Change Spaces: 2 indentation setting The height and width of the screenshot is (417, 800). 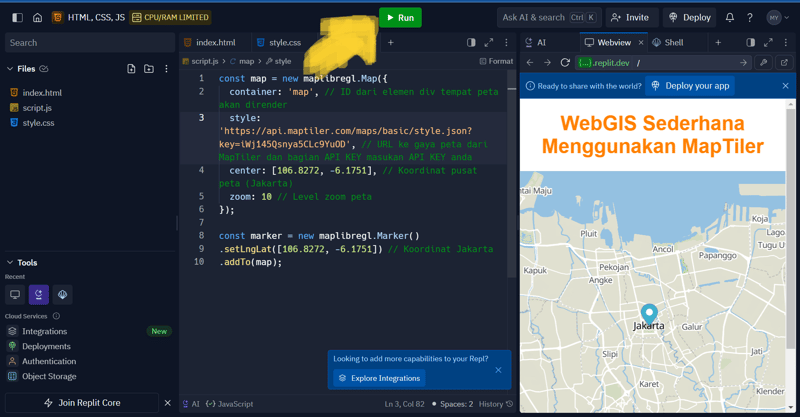tap(457, 404)
